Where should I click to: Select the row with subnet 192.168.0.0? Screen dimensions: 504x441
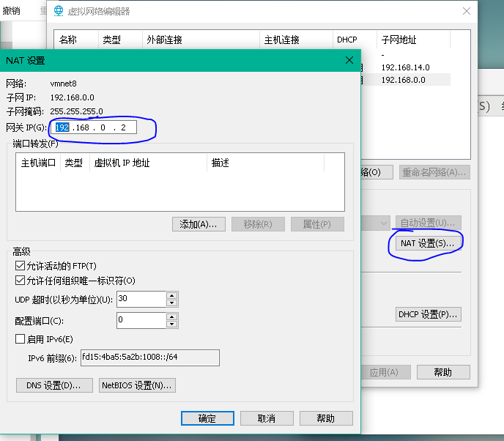[x=406, y=80]
